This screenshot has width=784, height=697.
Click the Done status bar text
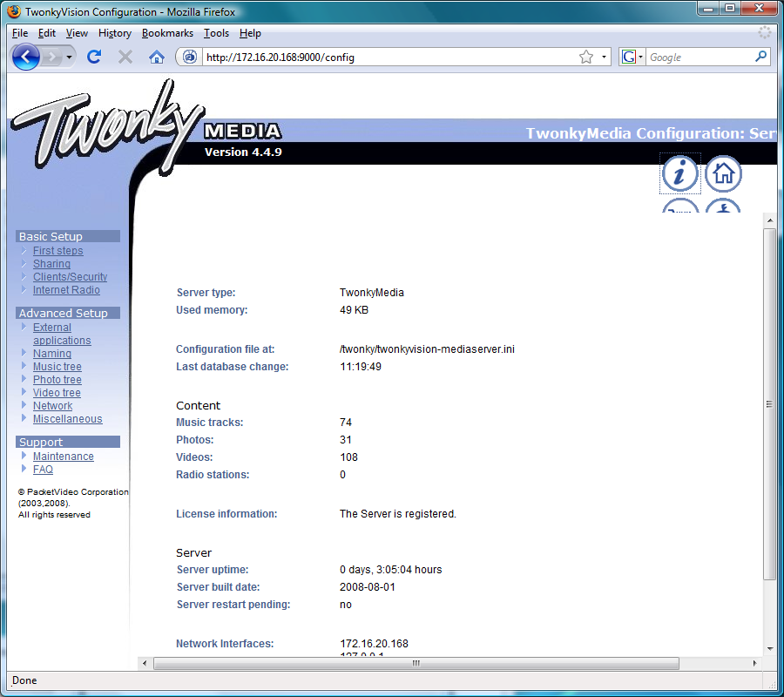click(24, 680)
